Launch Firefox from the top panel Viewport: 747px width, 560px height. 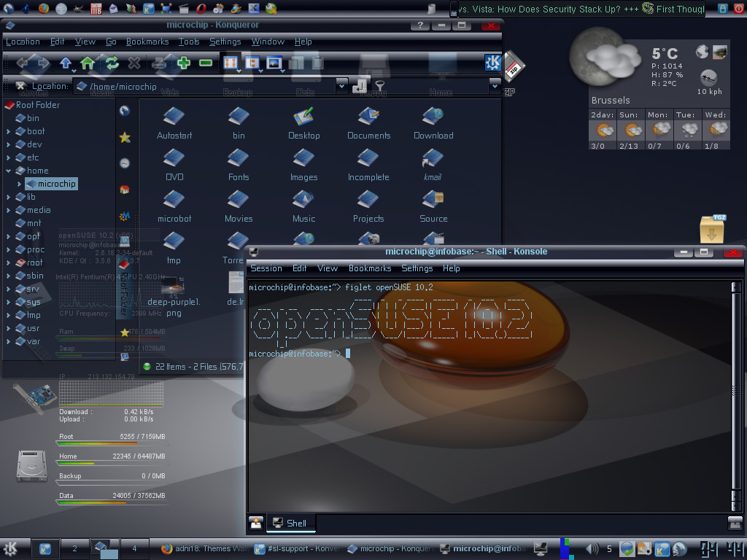coord(43,7)
